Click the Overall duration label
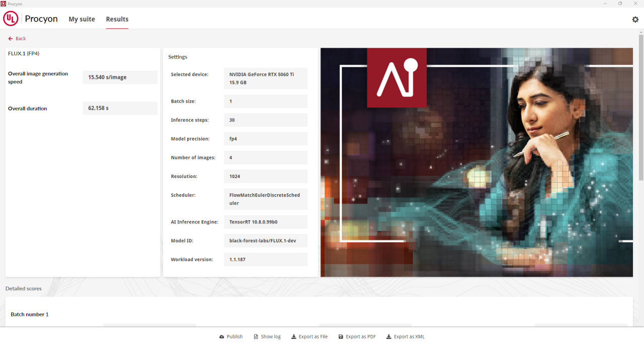Viewport: 644px width, 346px height. (28, 109)
